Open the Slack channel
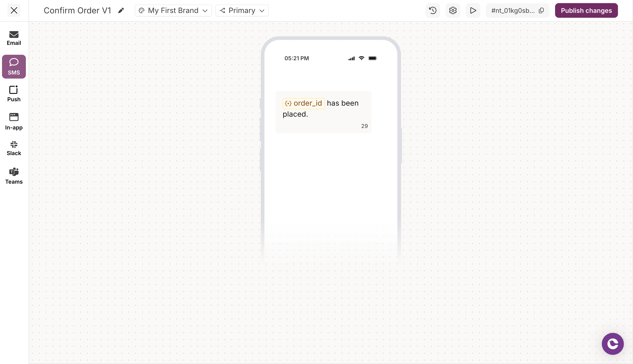633x364 pixels. point(14,148)
